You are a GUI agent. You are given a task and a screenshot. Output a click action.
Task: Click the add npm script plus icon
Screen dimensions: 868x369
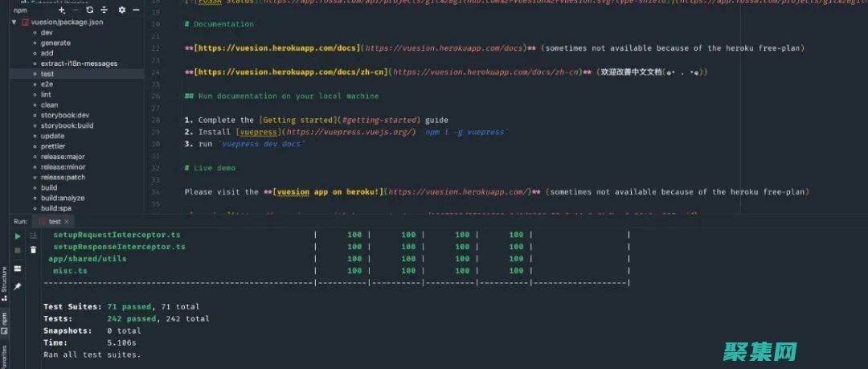tap(62, 10)
